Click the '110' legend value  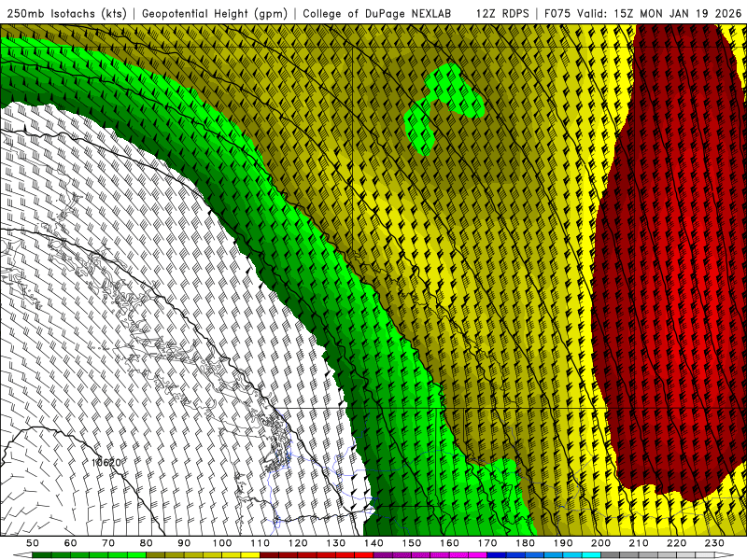click(x=260, y=543)
